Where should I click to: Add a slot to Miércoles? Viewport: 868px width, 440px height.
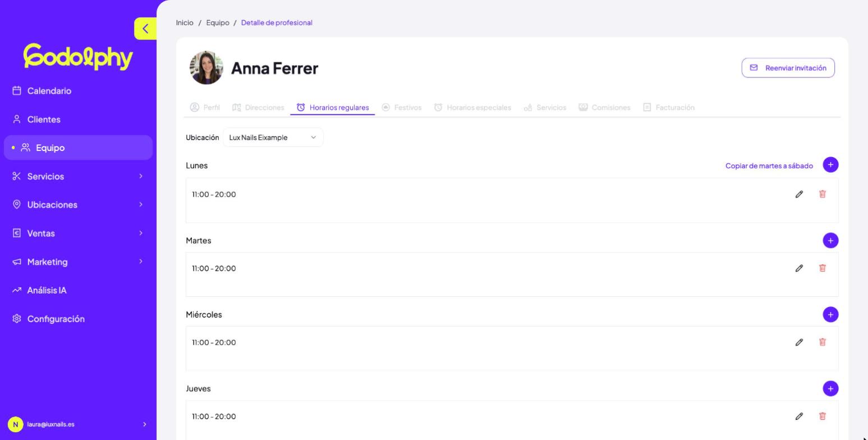point(830,314)
